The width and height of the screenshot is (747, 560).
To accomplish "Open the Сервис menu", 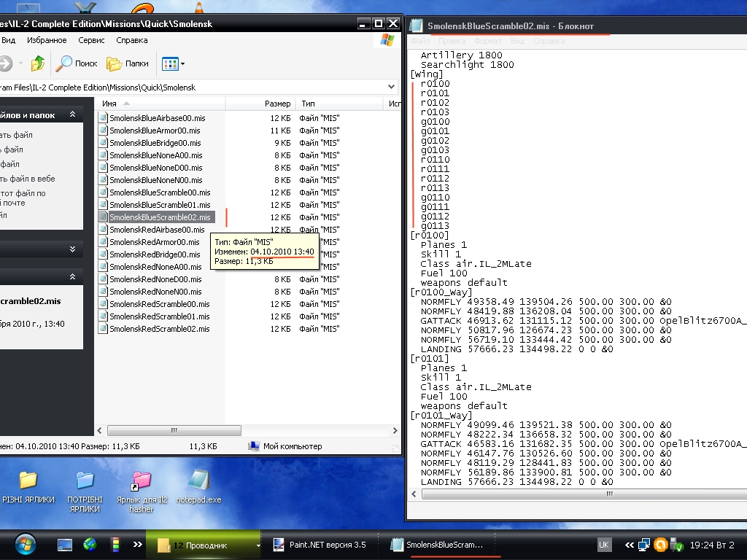I will (91, 41).
